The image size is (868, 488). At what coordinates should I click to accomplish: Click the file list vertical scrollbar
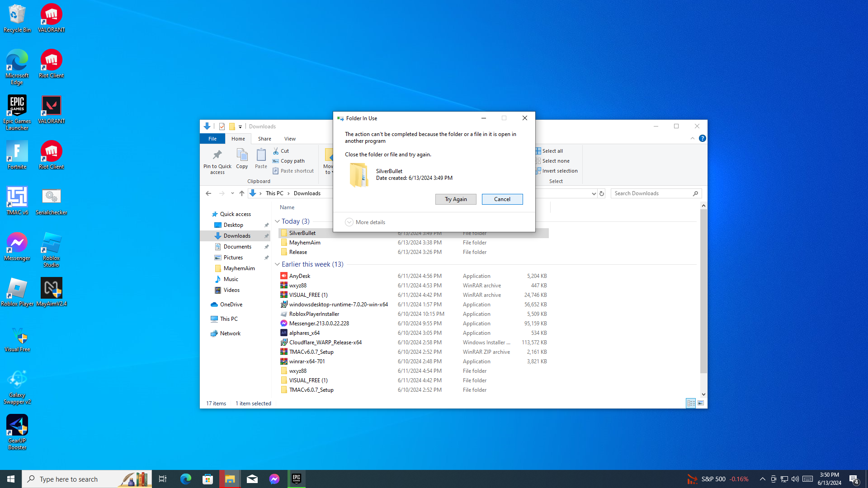[703, 289]
